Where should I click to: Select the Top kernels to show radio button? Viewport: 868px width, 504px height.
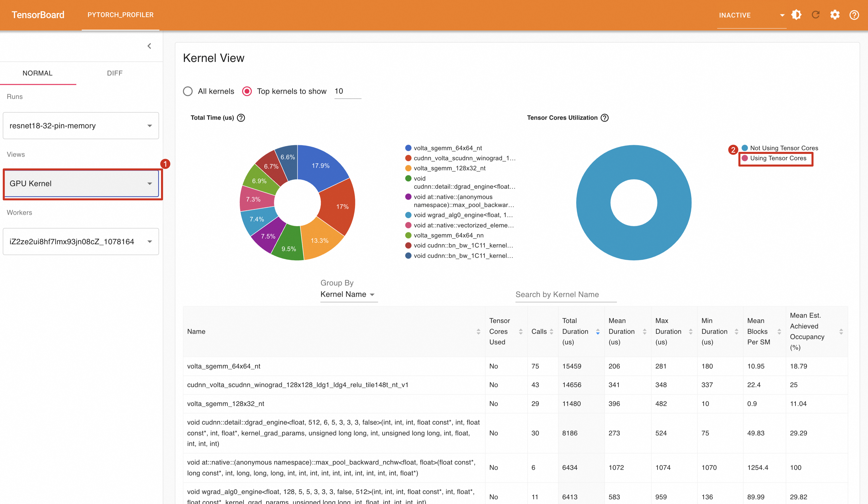(x=247, y=91)
